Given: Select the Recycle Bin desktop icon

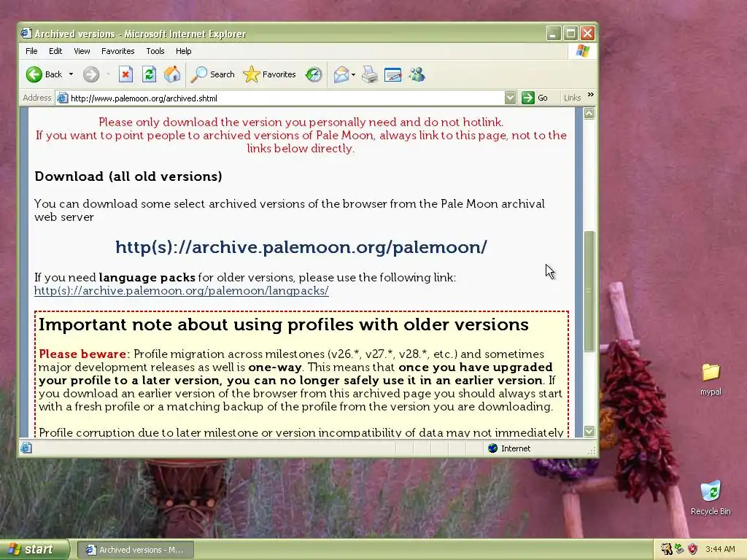Looking at the screenshot, I should coord(711,497).
